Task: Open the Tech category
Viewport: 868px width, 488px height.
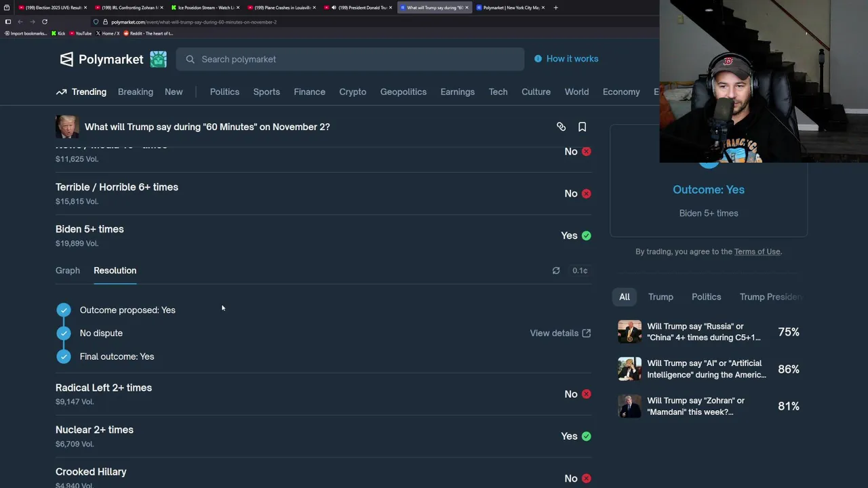Action: [498, 91]
